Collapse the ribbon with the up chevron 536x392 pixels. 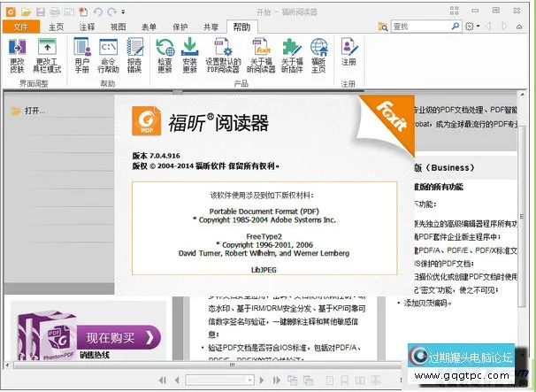point(519,27)
